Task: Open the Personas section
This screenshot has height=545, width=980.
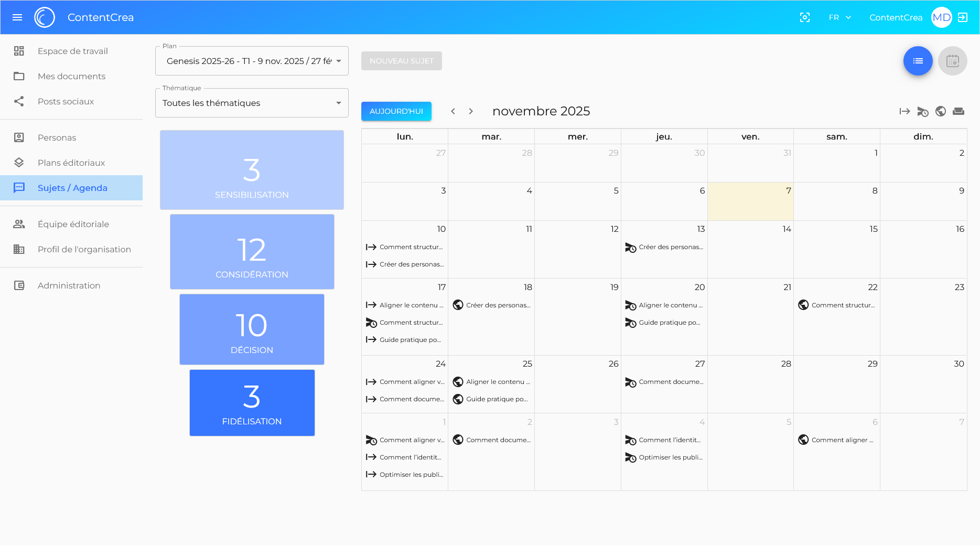Action: coord(57,137)
